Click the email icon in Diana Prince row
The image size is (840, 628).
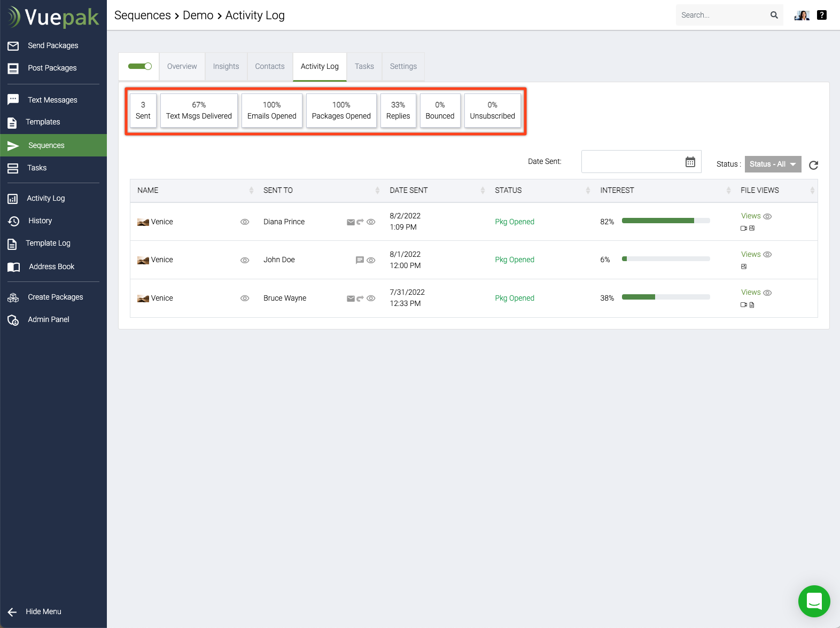[351, 222]
